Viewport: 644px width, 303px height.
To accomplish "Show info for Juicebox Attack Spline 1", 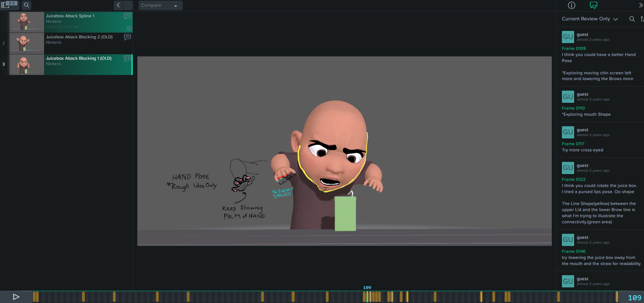I will coord(129,28).
